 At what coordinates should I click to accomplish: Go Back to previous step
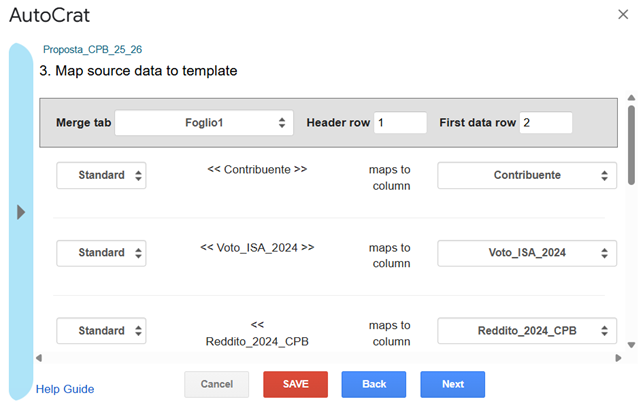(x=373, y=384)
